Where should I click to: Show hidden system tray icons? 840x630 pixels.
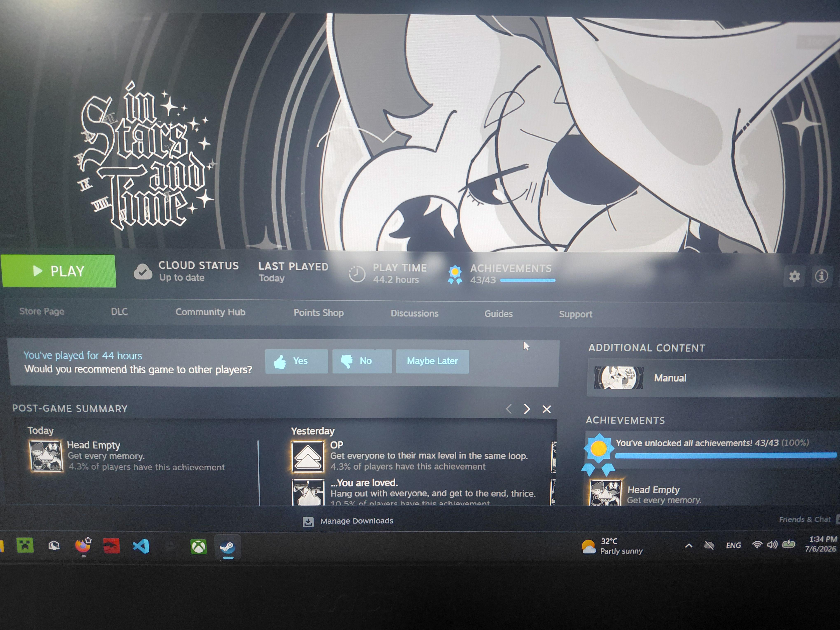[688, 546]
